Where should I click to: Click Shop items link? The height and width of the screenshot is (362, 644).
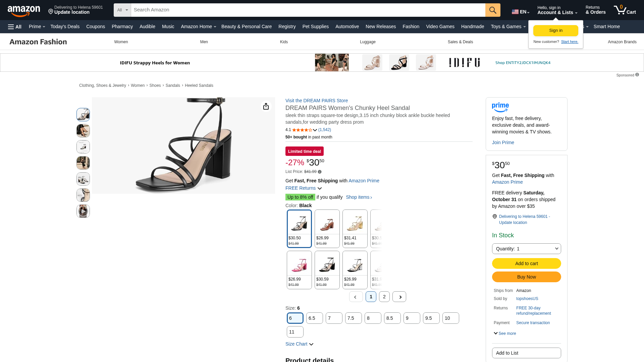pyautogui.click(x=359, y=197)
